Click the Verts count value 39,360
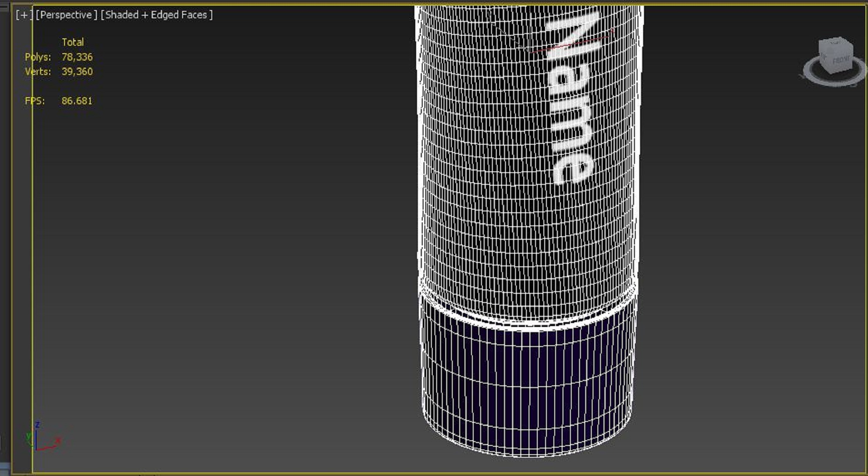 click(x=77, y=71)
